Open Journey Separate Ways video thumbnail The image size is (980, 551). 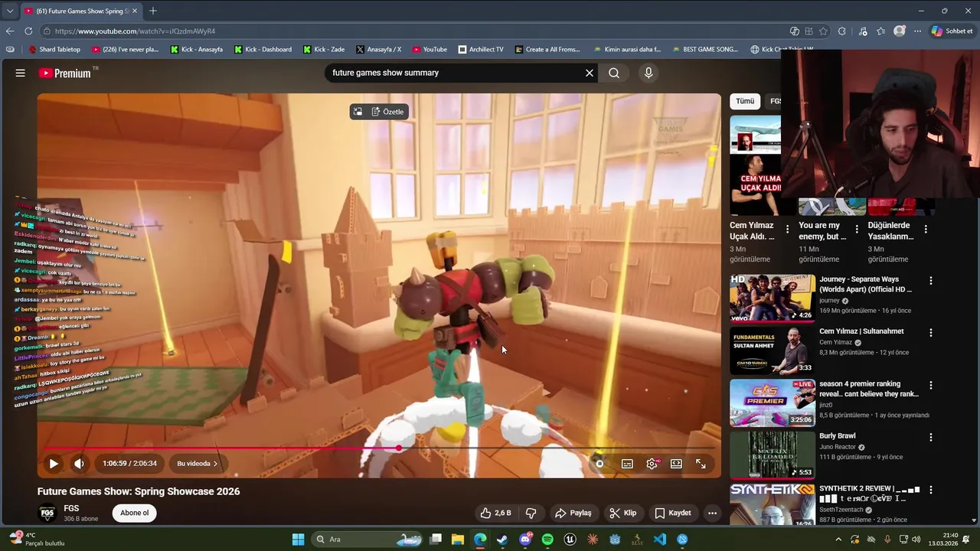pyautogui.click(x=772, y=298)
